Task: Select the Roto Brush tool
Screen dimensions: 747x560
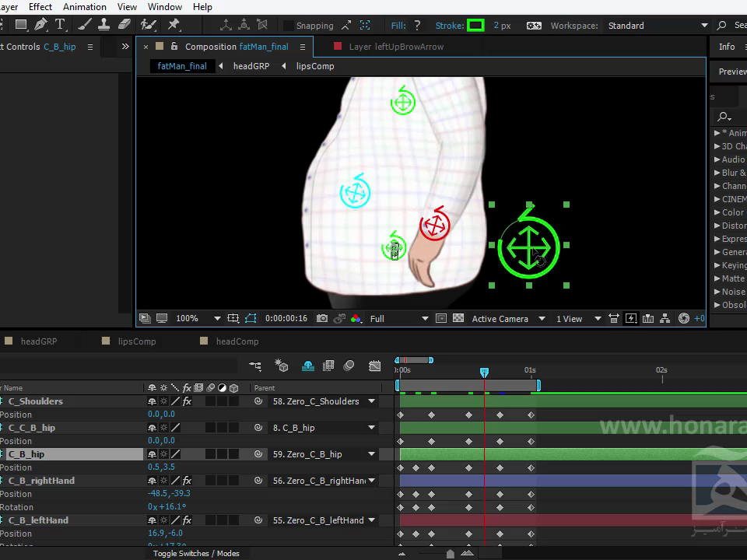Action: 149,25
